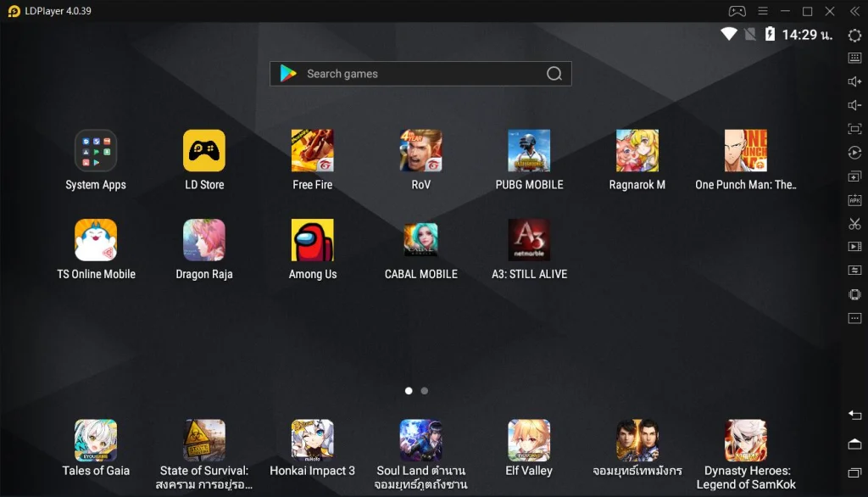Decrease volume using sidebar speaker minus
The width and height of the screenshot is (868, 497).
(854, 105)
